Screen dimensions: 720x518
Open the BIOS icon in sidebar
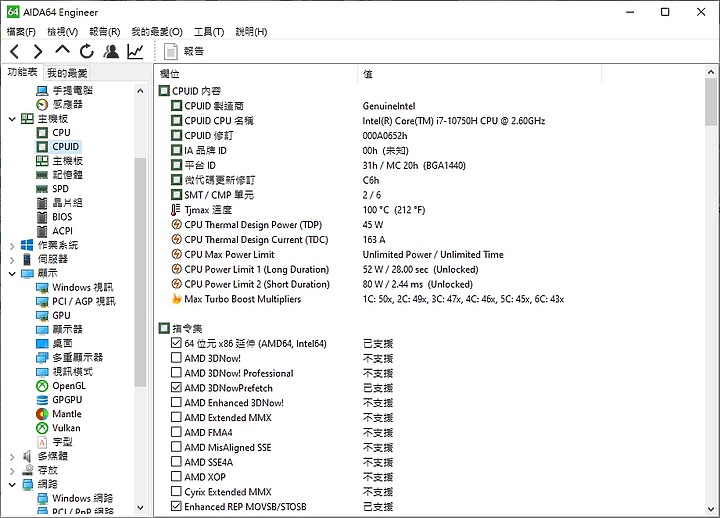[x=42, y=217]
